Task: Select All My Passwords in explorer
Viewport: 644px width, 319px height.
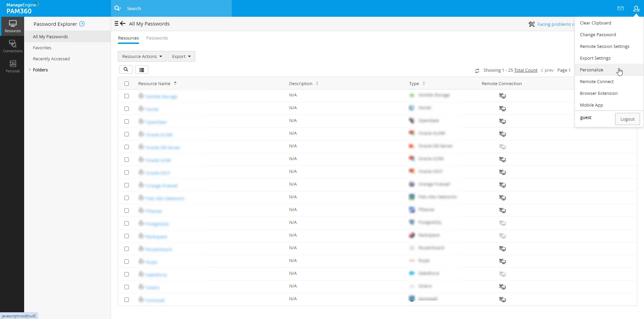Action: (x=67, y=37)
